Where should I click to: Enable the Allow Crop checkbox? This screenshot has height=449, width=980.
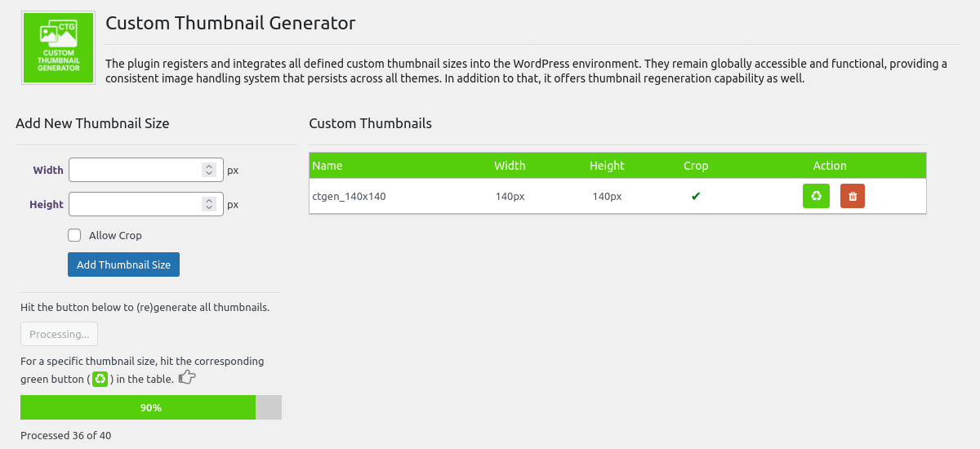(x=74, y=235)
